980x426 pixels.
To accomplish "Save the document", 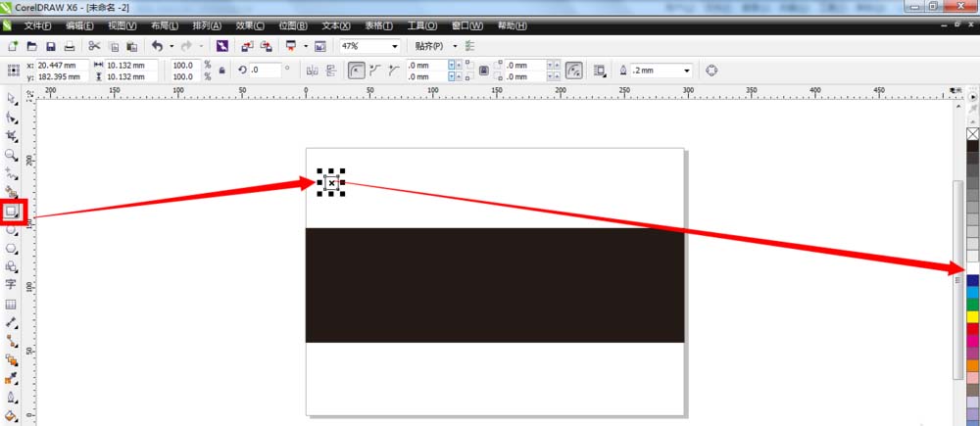I will point(51,46).
